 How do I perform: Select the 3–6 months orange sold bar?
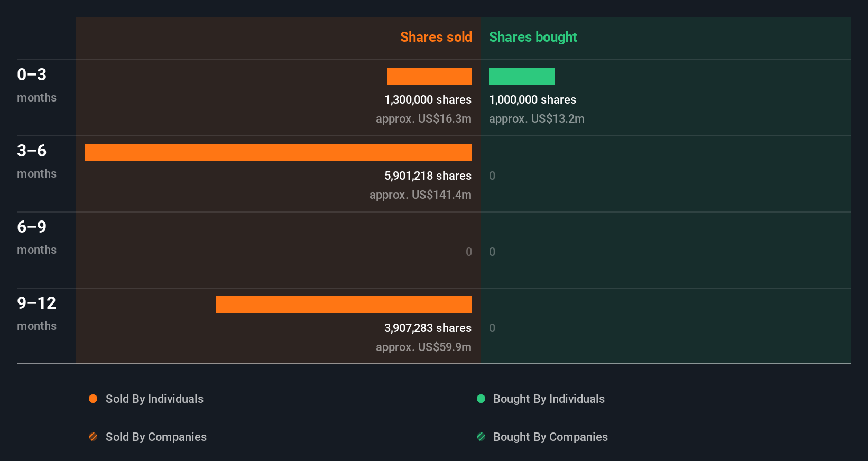(278, 152)
